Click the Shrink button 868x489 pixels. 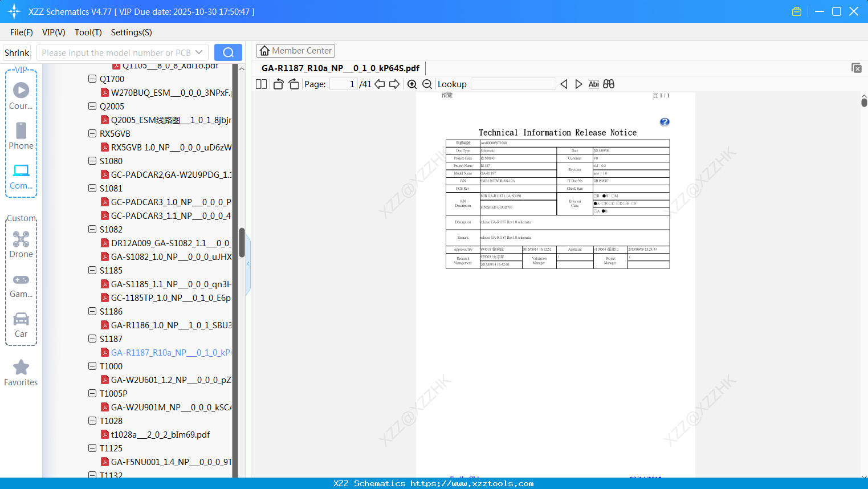tap(17, 52)
